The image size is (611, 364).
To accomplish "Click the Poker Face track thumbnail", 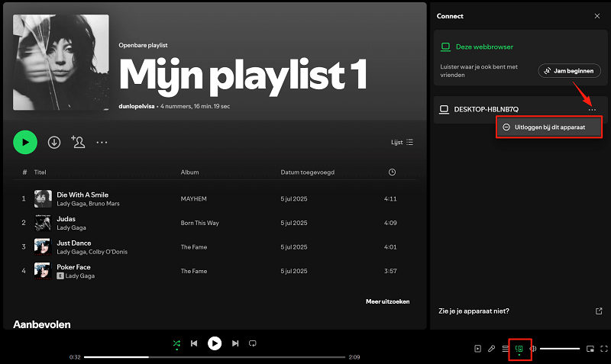I will pos(43,271).
